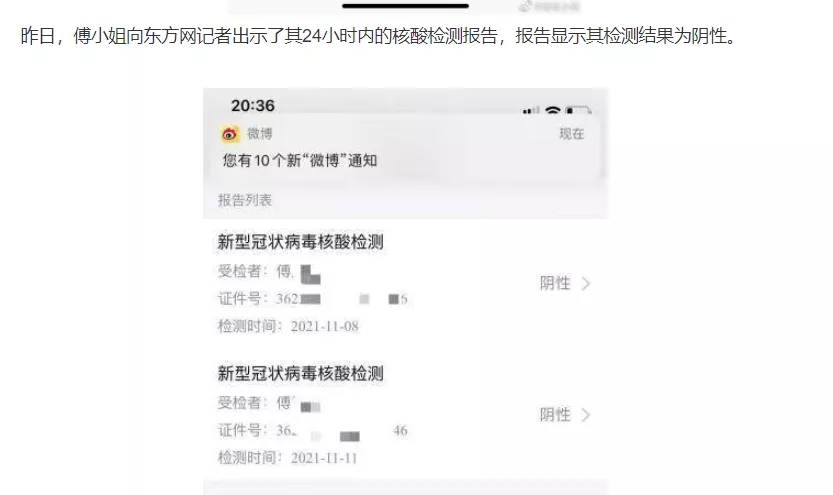
Task: Click the 微博 app name in notification
Action: coord(259,134)
